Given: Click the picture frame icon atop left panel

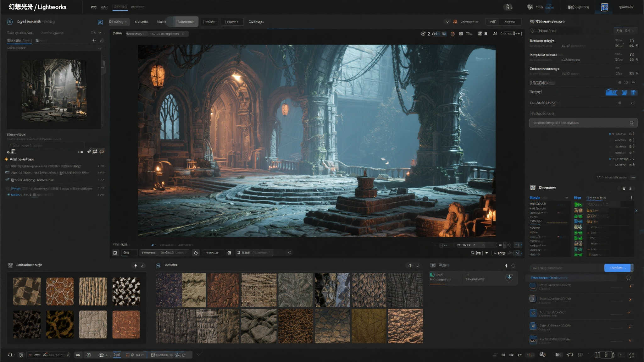Looking at the screenshot, I should 100,22.
